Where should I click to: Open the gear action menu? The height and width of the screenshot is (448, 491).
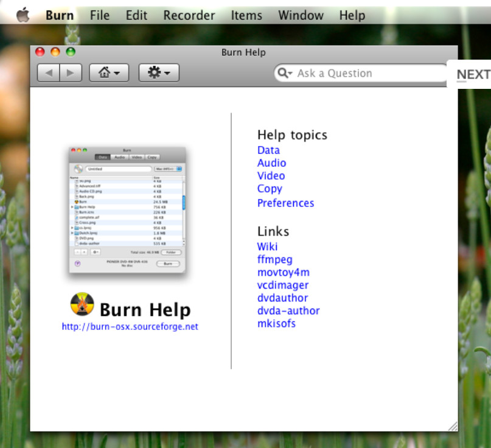153,72
